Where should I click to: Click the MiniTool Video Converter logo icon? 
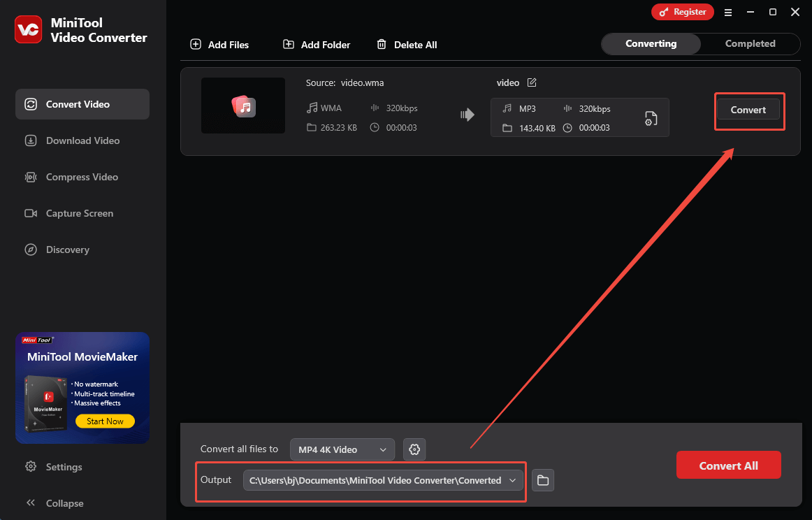(x=29, y=29)
